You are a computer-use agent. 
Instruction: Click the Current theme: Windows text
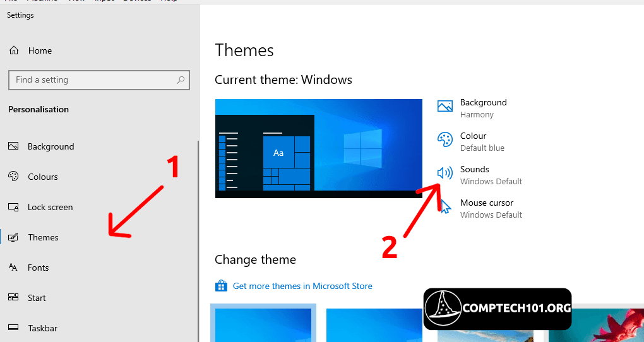pos(283,80)
